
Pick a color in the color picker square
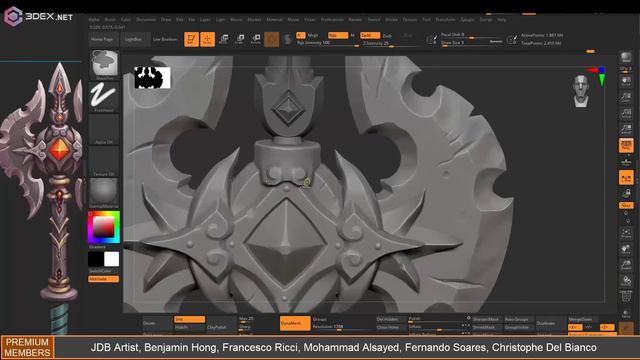104,227
